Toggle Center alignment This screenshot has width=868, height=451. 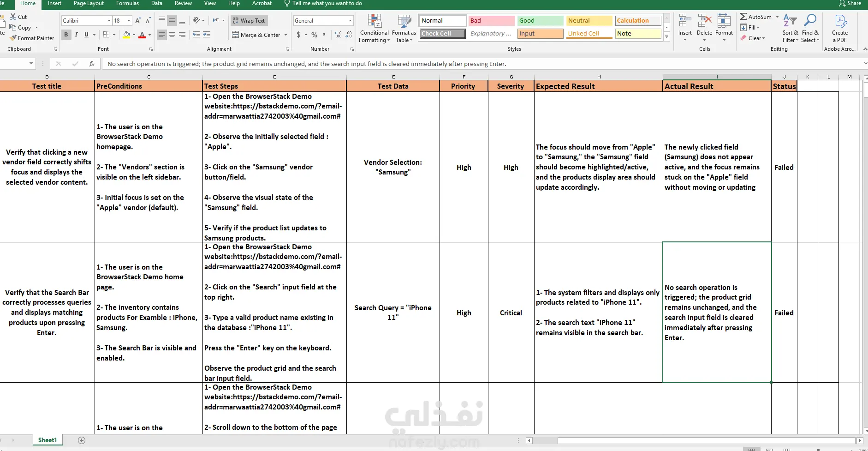point(172,35)
